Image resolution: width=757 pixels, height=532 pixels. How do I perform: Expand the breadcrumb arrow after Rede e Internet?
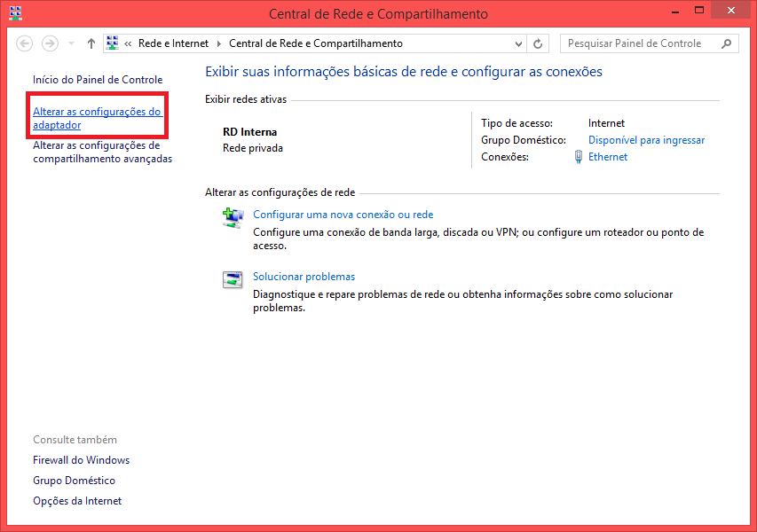[x=218, y=43]
